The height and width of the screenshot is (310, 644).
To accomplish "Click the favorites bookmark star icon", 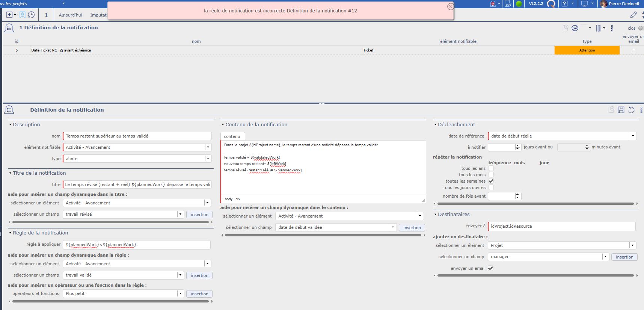I will (23, 15).
